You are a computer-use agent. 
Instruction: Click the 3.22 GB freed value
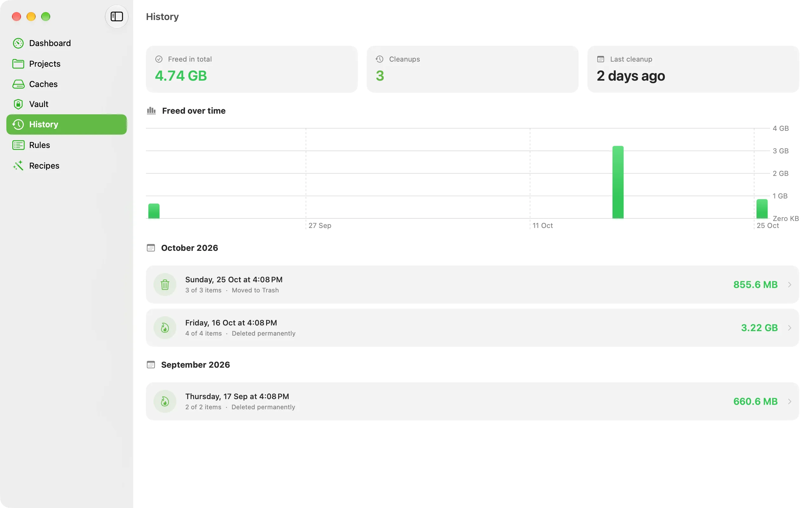(759, 328)
